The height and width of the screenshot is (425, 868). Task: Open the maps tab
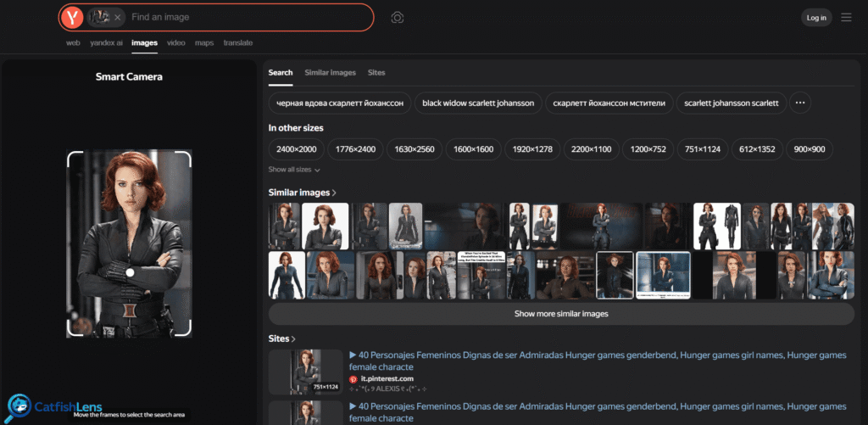point(204,42)
